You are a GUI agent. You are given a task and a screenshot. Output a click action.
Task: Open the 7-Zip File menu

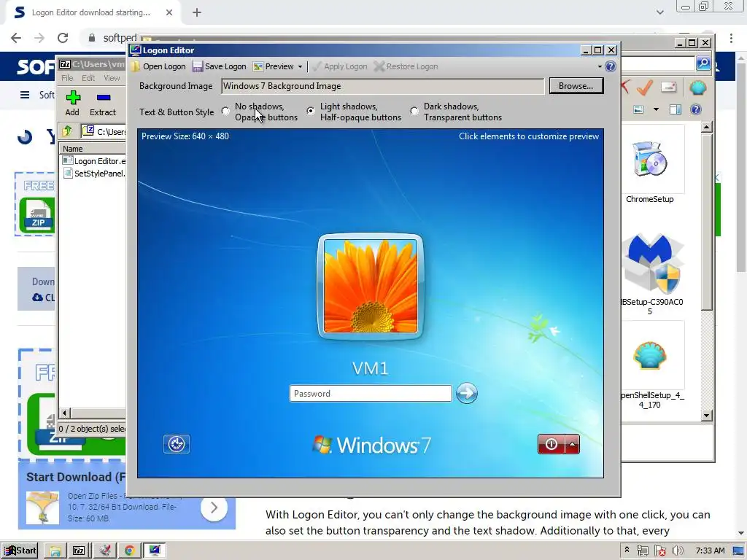click(67, 78)
